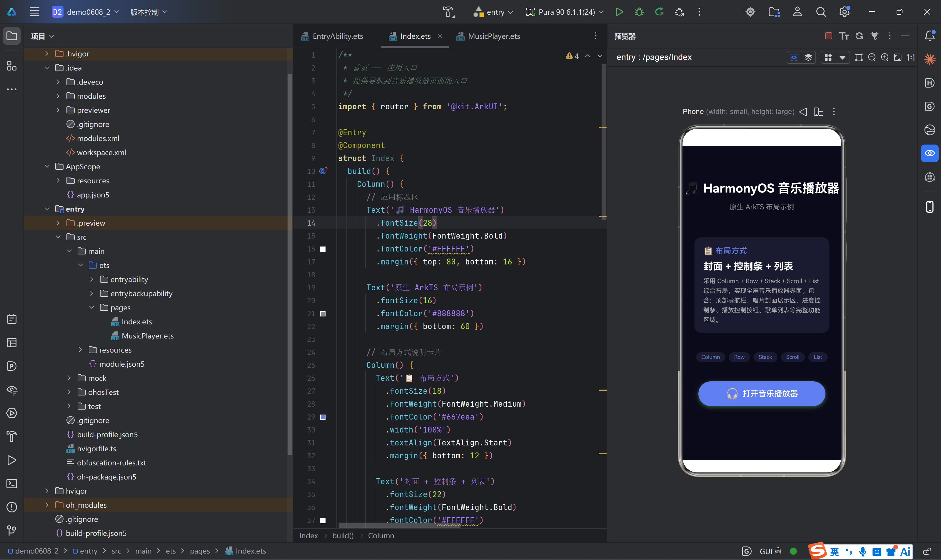Screen dimensions: 941x560
Task: Click the gray #888888 swatch on line 21
Action: coord(323,313)
